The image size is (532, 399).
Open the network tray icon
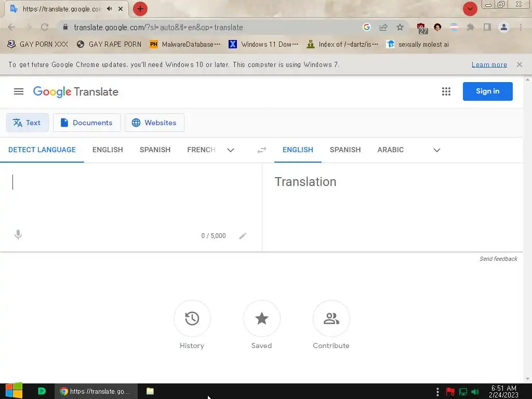pyautogui.click(x=463, y=392)
